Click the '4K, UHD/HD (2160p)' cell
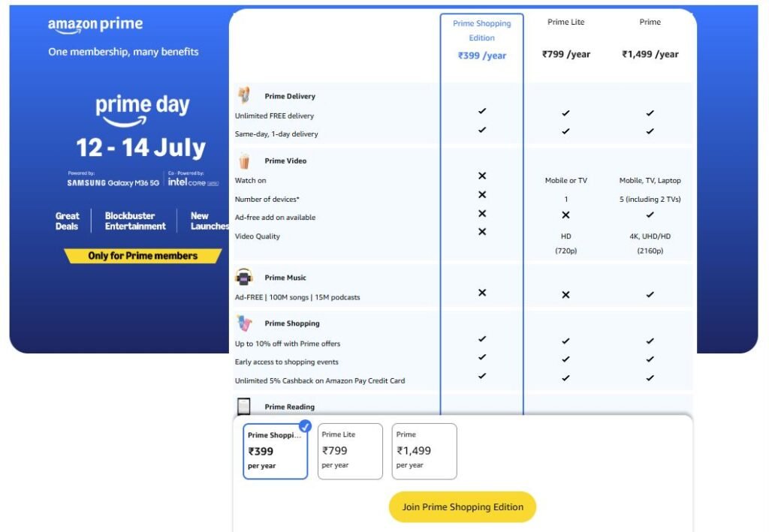 650,243
